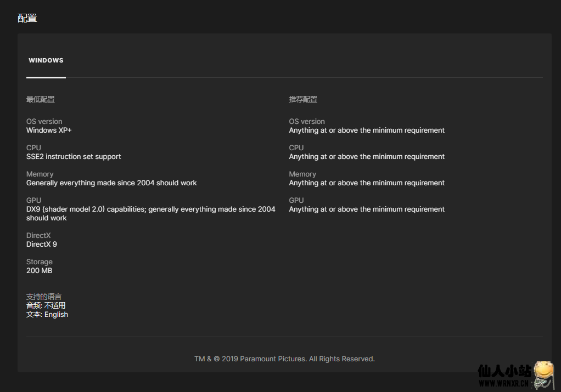Click the 200 MB storage value
561x392 pixels.
point(40,271)
